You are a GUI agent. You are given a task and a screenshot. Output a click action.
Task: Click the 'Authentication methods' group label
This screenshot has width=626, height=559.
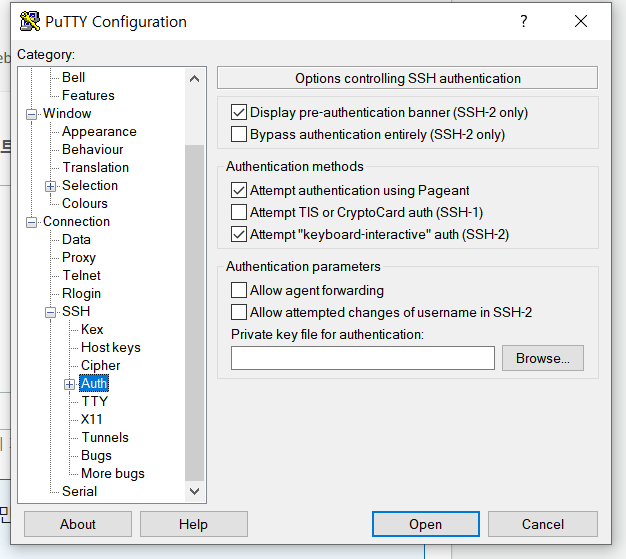(295, 166)
